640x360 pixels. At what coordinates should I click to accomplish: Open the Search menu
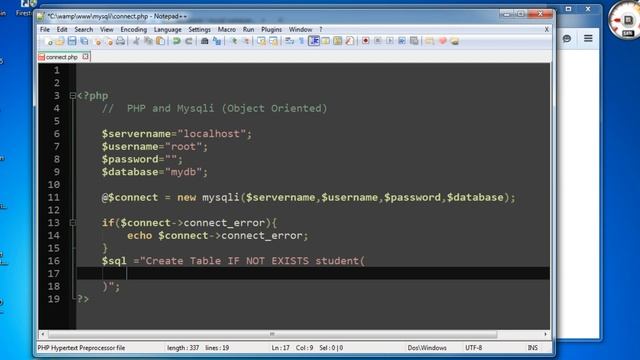coord(84,29)
